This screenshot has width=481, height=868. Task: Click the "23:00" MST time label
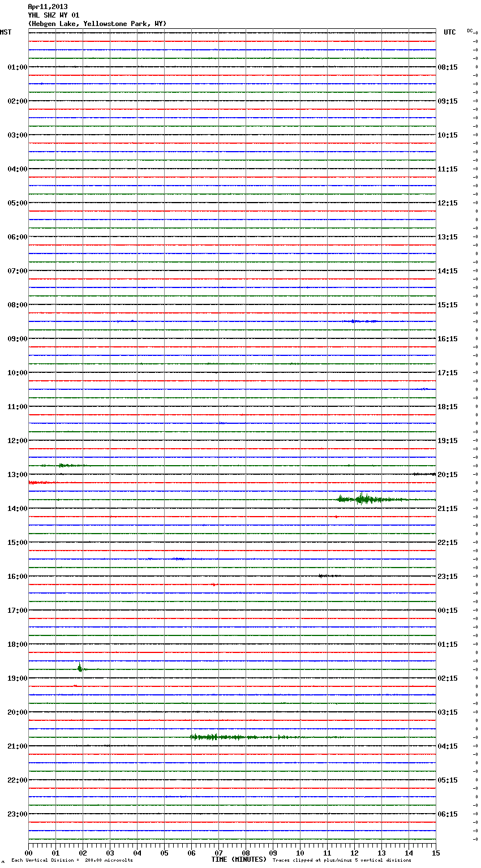pyautogui.click(x=18, y=814)
